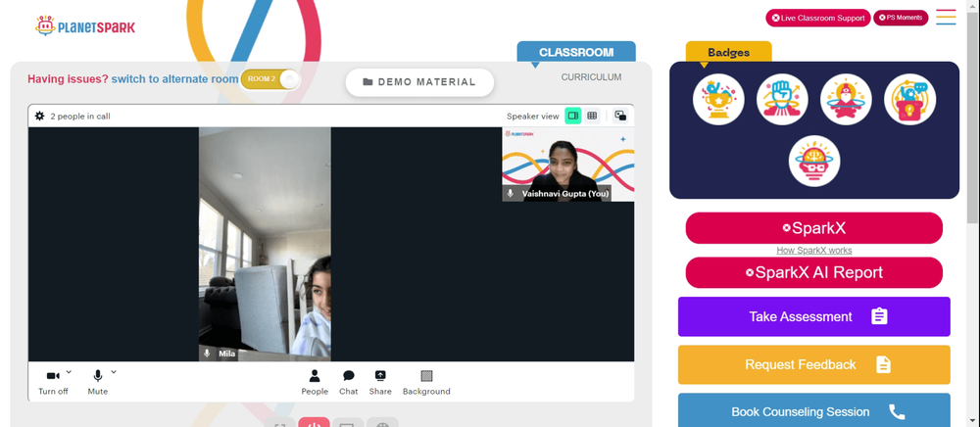The height and width of the screenshot is (427, 980).
Task: Toggle picture-in-picture self view icon
Action: click(620, 116)
